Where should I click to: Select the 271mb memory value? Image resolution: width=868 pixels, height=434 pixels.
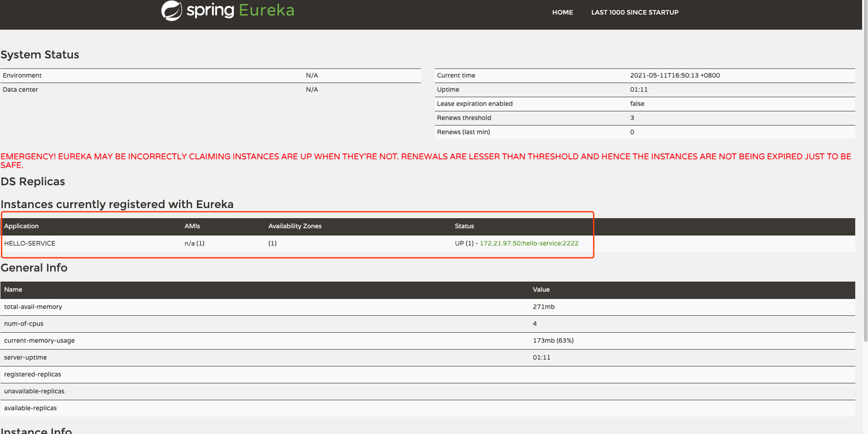click(543, 307)
